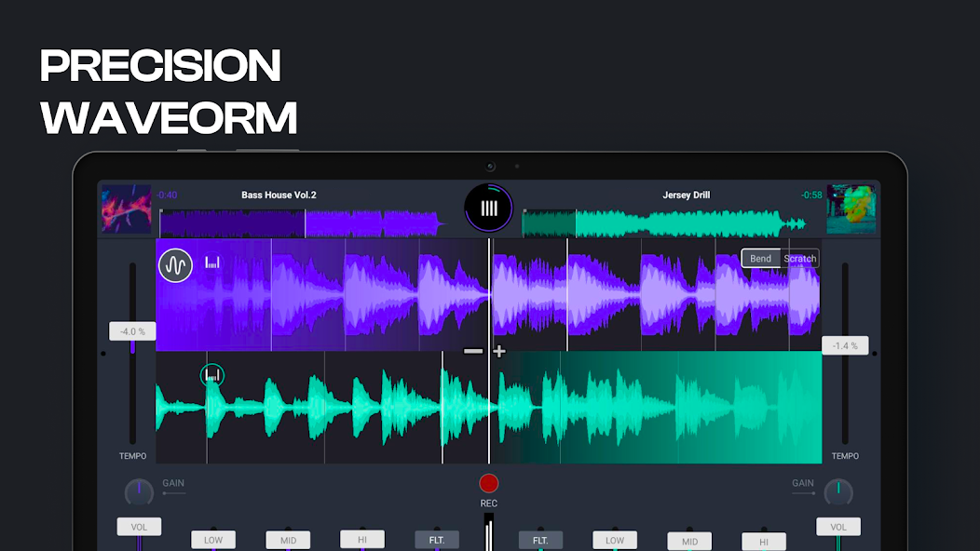Switch to Scratch mode
Image resolution: width=980 pixels, height=551 pixels.
800,258
